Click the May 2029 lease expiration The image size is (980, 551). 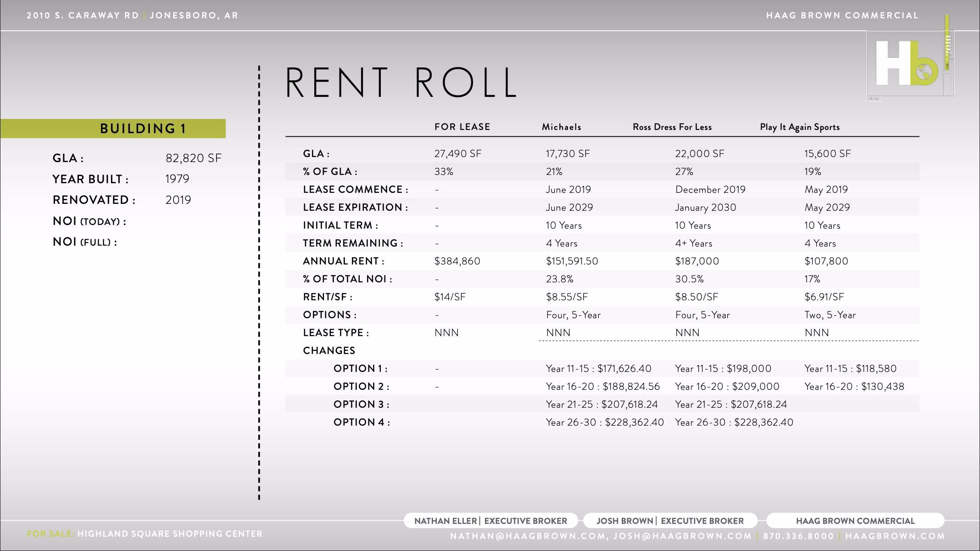(x=827, y=208)
